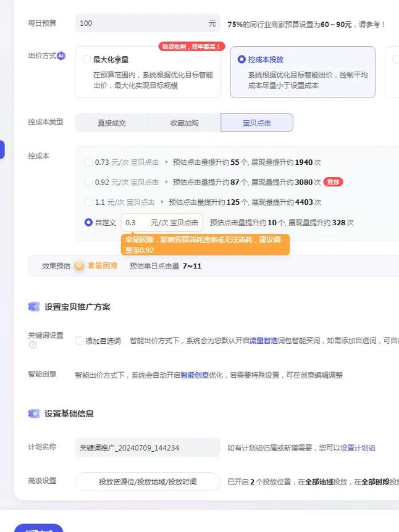Open 投放资源位/投放地域/投放时间 settings
399x532 pixels.
click(148, 481)
